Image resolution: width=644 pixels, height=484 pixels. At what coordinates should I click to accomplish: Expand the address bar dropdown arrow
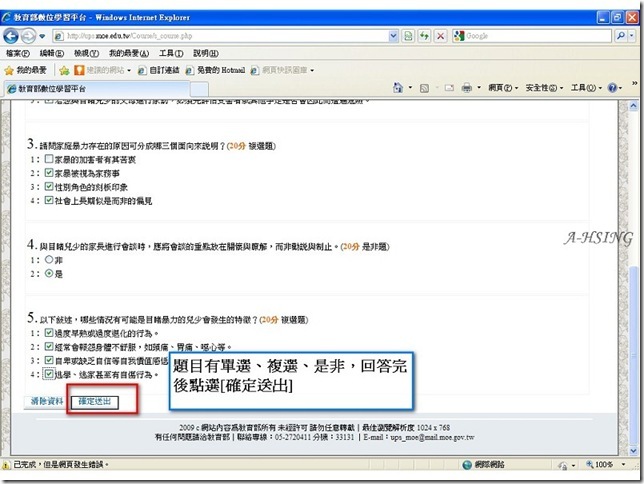pyautogui.click(x=393, y=36)
